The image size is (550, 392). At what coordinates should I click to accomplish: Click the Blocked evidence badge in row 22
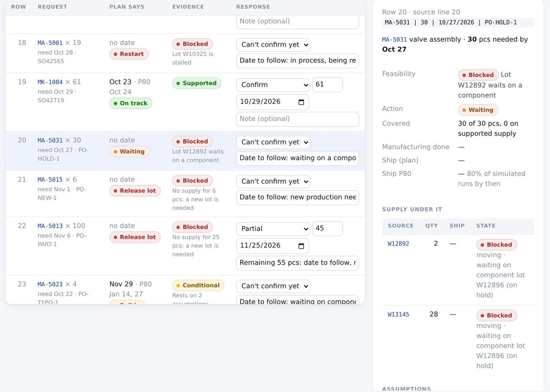click(x=192, y=227)
